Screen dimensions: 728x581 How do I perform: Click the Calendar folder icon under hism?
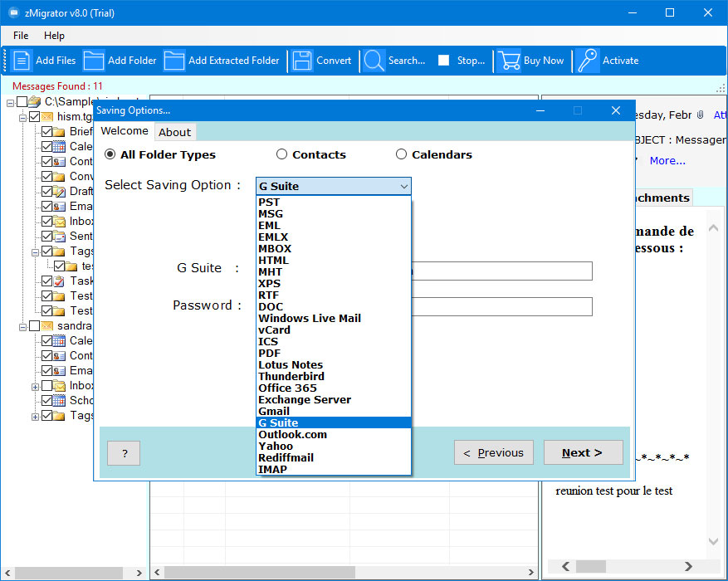59,147
